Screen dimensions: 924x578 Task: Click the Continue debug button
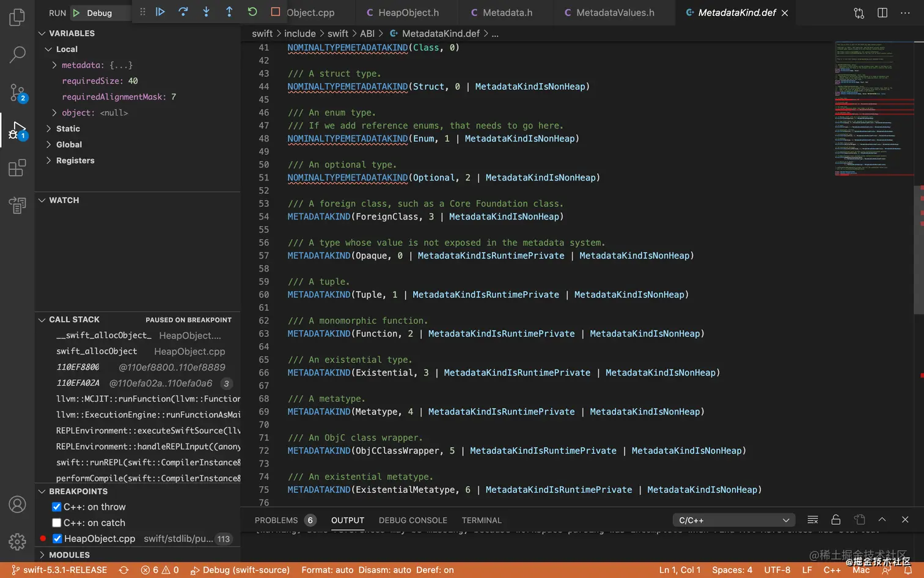coord(160,12)
